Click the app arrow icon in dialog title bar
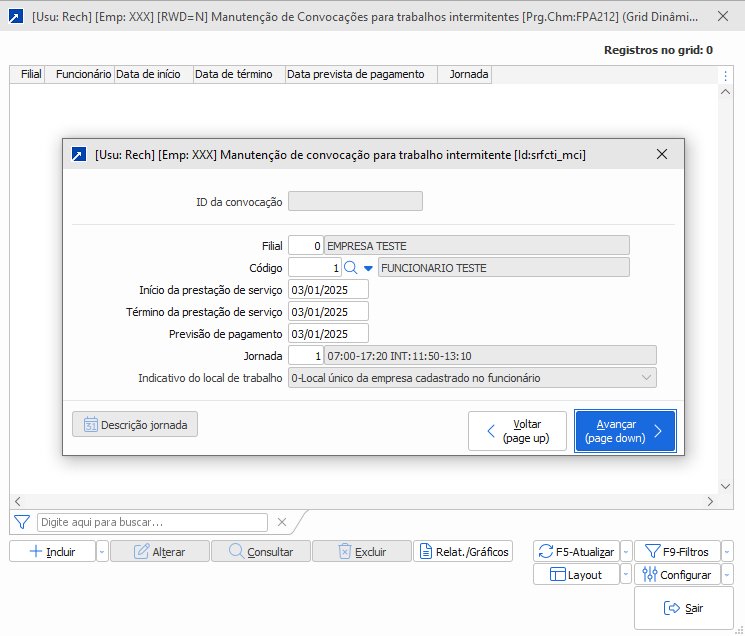Screen dimensions: 745x636 (x=79, y=154)
